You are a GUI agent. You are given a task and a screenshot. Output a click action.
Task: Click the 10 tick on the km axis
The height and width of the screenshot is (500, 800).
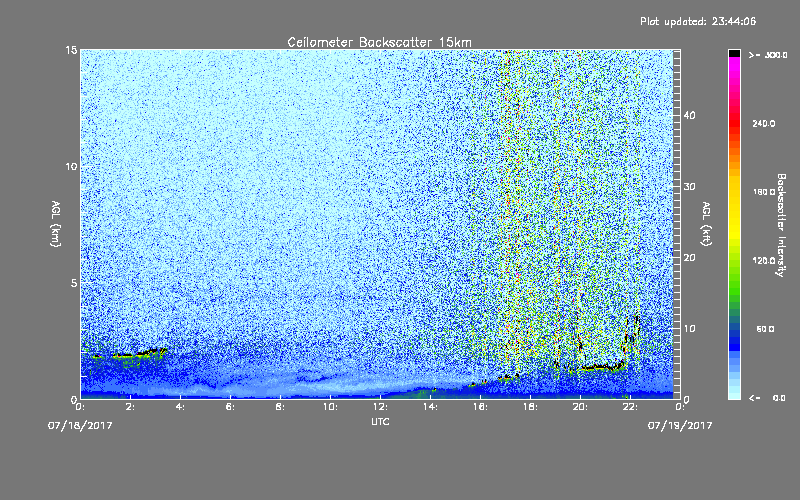(x=71, y=167)
